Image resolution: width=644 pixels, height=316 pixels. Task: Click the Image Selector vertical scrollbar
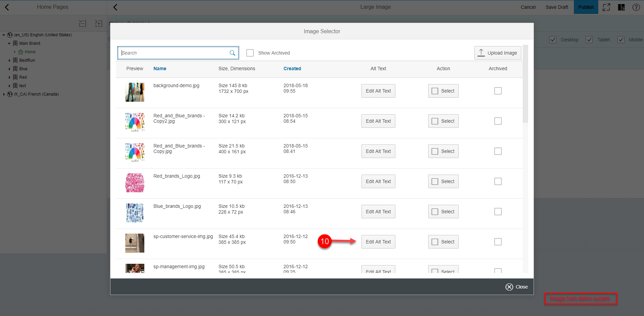(x=525, y=83)
